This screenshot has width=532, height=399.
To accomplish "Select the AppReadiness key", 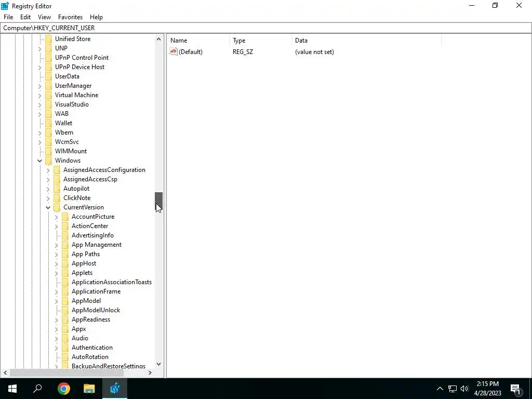I will click(x=91, y=320).
